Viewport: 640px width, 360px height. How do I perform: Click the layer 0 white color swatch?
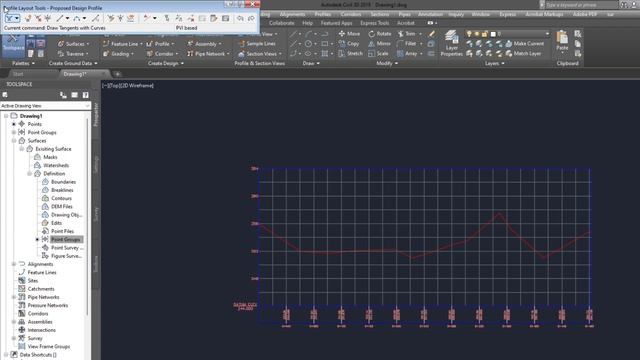pyautogui.click(x=493, y=34)
